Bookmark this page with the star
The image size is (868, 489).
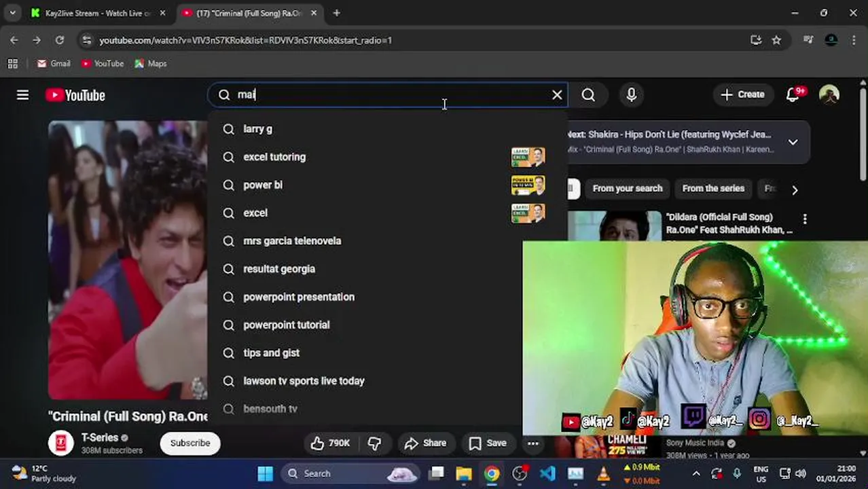[776, 40]
